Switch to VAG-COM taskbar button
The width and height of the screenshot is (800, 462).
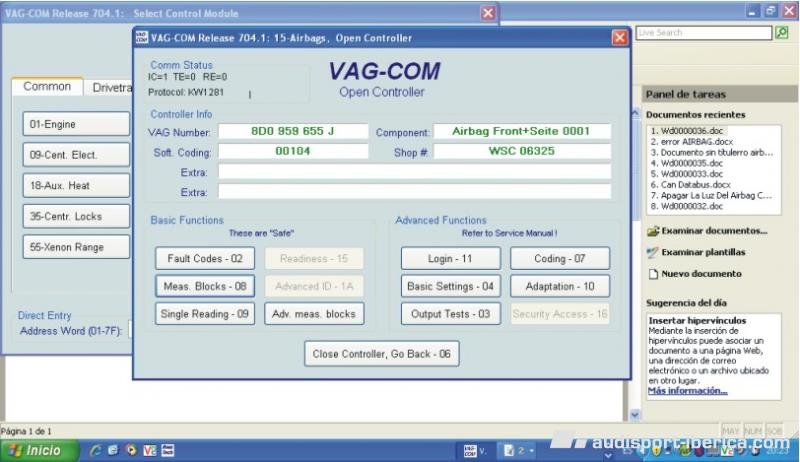pyautogui.click(x=476, y=451)
